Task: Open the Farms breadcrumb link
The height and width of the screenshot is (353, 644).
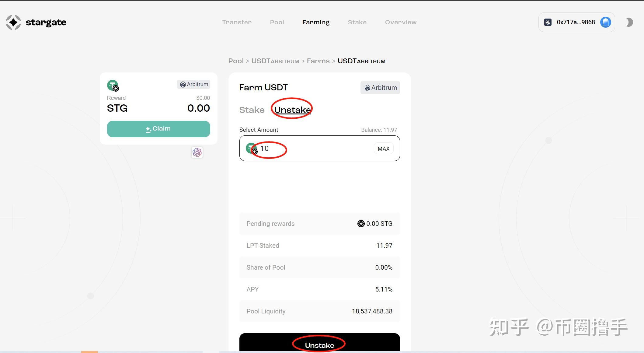Action: 318,61
